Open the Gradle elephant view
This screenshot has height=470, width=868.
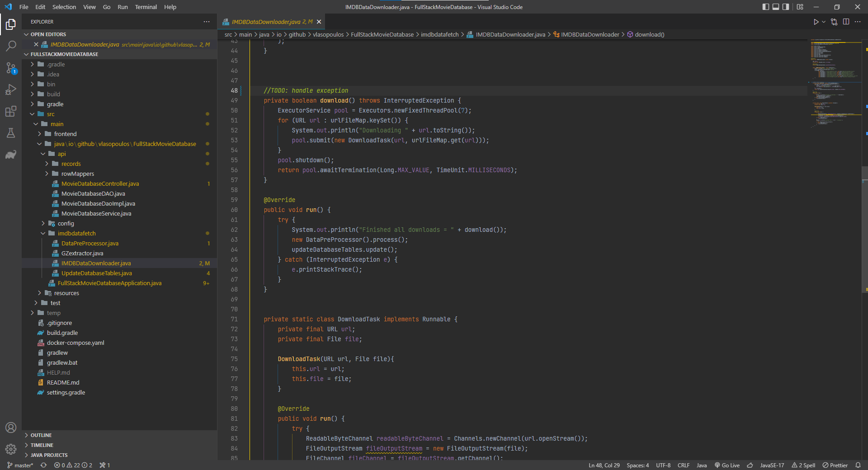(11, 155)
